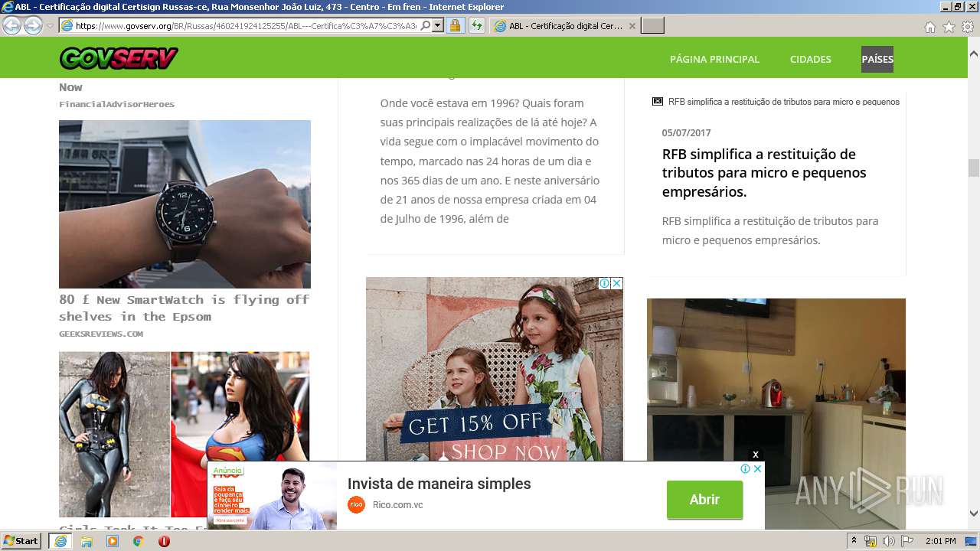Click 'Onde você estava em 1996?' paragraph

pos(490,161)
